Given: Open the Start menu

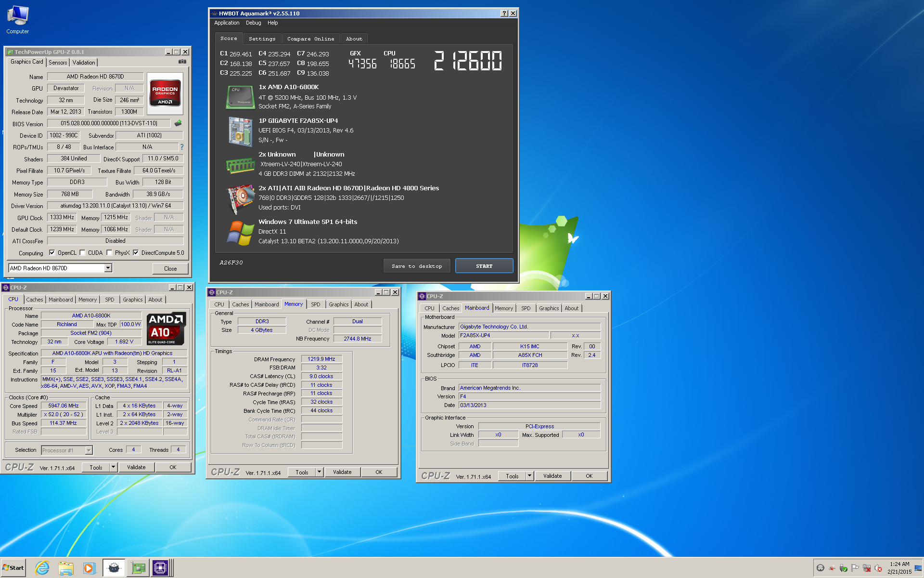Looking at the screenshot, I should [13, 568].
